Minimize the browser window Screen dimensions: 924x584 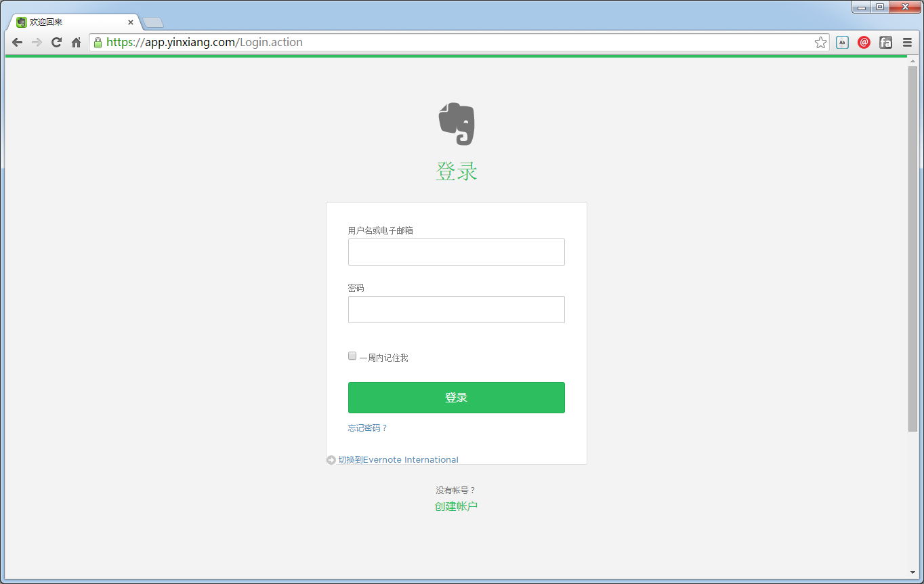pos(862,7)
